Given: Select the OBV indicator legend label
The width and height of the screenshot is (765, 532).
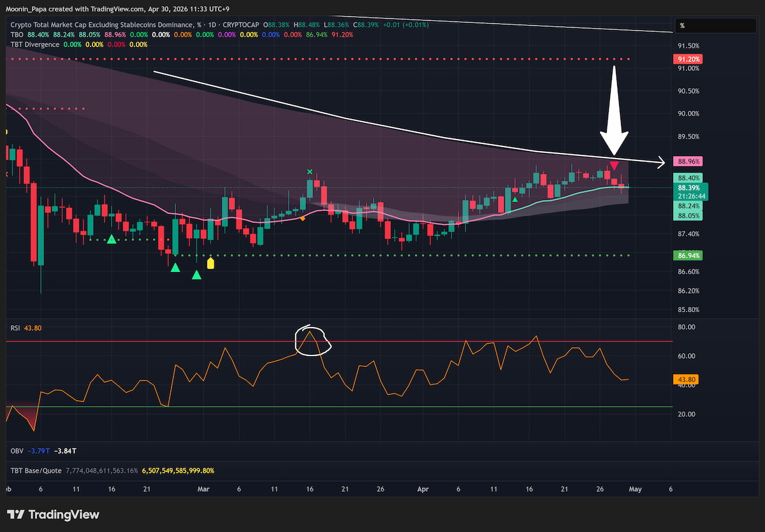Looking at the screenshot, I should [17, 450].
